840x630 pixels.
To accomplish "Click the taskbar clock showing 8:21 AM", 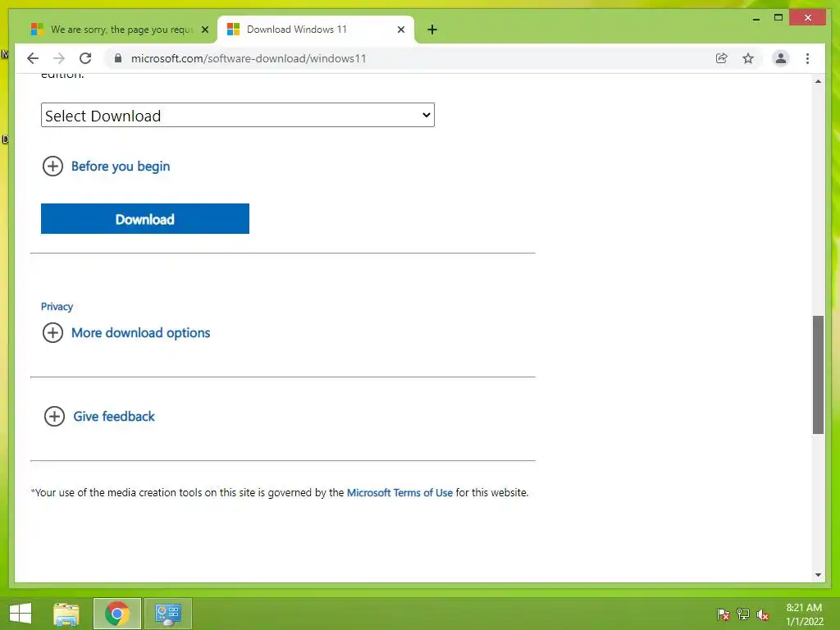I will pos(804,614).
